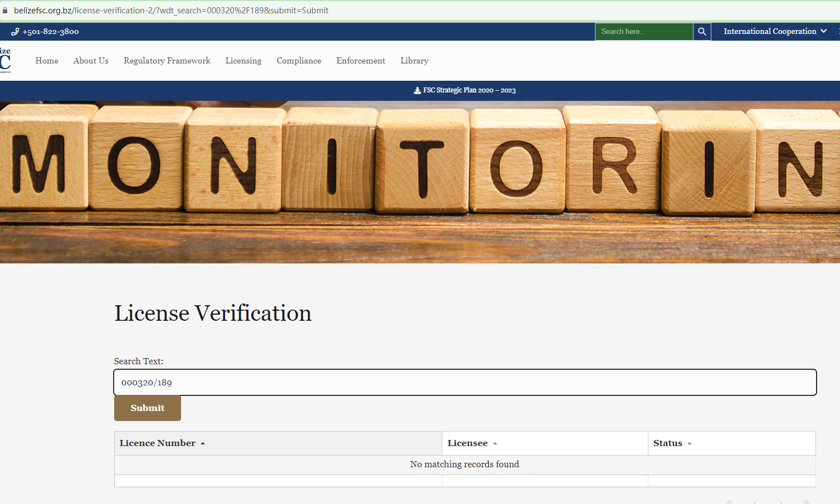
Task: Open the Regulatory Framework menu
Action: point(167,61)
